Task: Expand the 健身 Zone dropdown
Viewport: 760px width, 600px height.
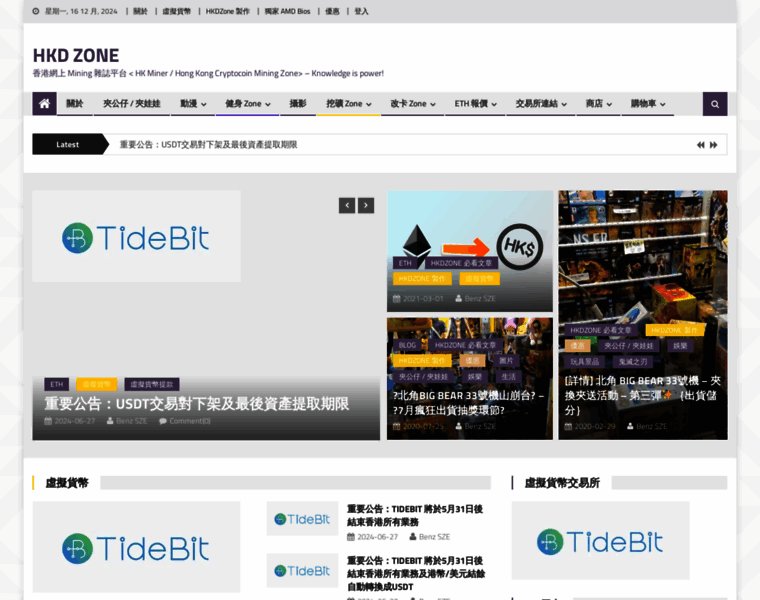Action: pyautogui.click(x=248, y=104)
